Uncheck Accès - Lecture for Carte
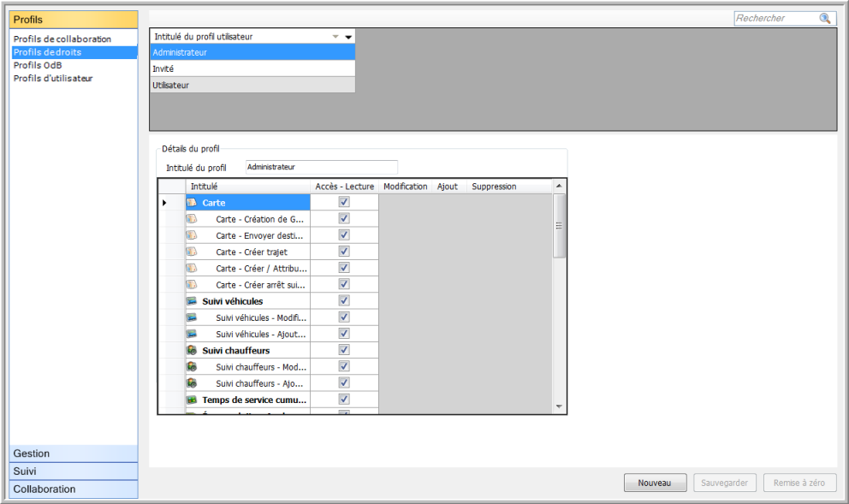The width and height of the screenshot is (849, 504). (x=344, y=203)
